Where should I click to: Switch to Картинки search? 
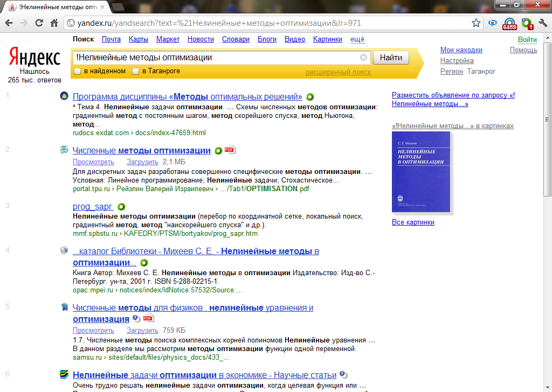click(x=328, y=39)
